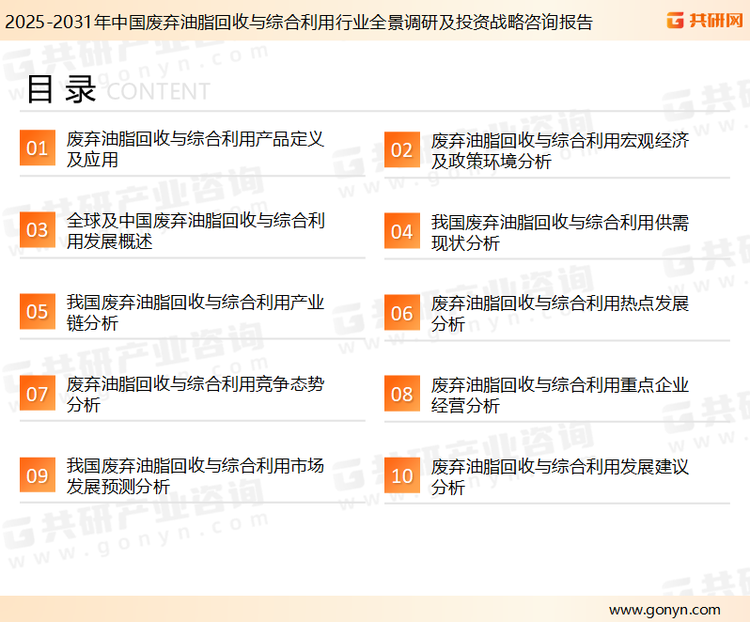Open chapter 废弃油脂回收与综合利用宏观经济及政策环境分析
The width and height of the screenshot is (750, 622).
[x=560, y=151]
